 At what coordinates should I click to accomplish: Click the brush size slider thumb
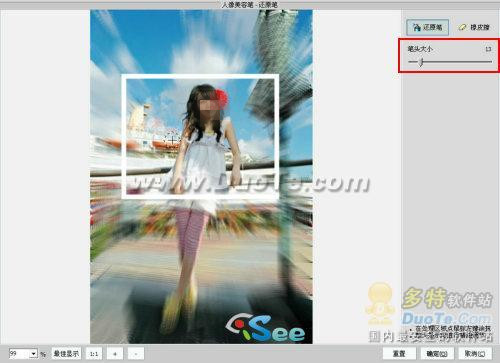[x=421, y=62]
